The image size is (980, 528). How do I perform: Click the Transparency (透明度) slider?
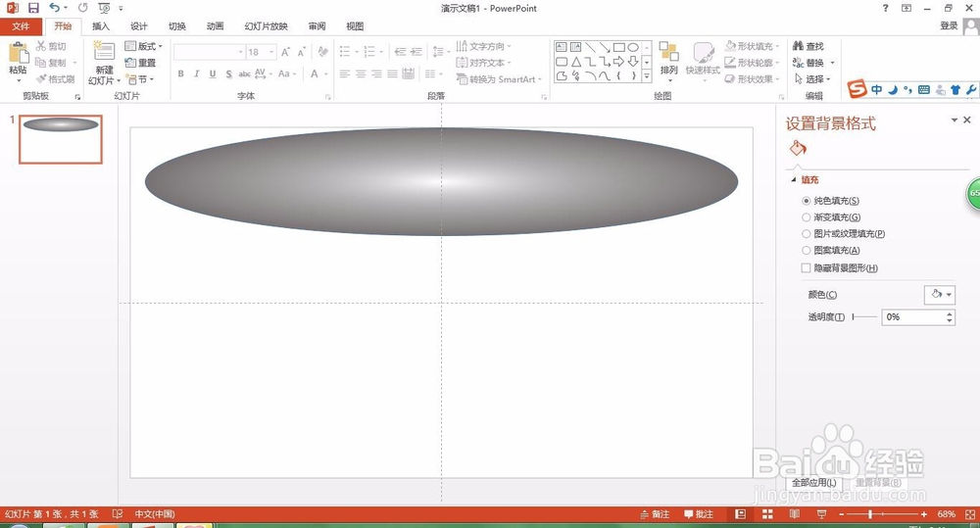click(x=864, y=317)
